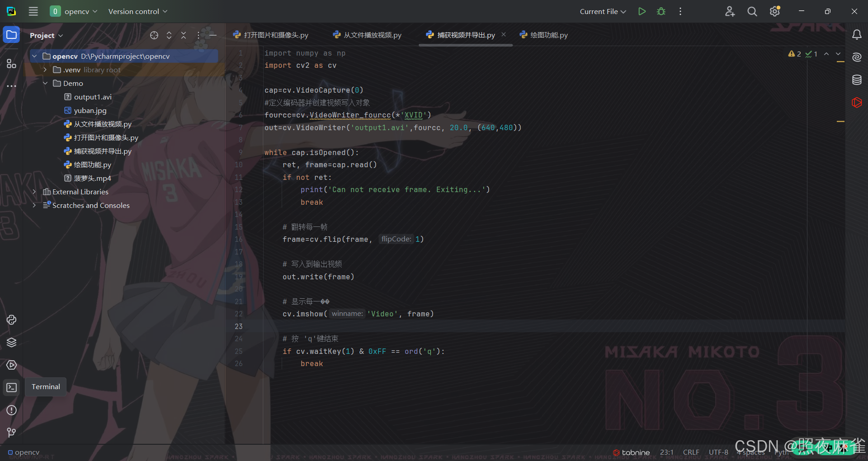
Task: Open Search Everywhere magnifier
Action: [752, 11]
